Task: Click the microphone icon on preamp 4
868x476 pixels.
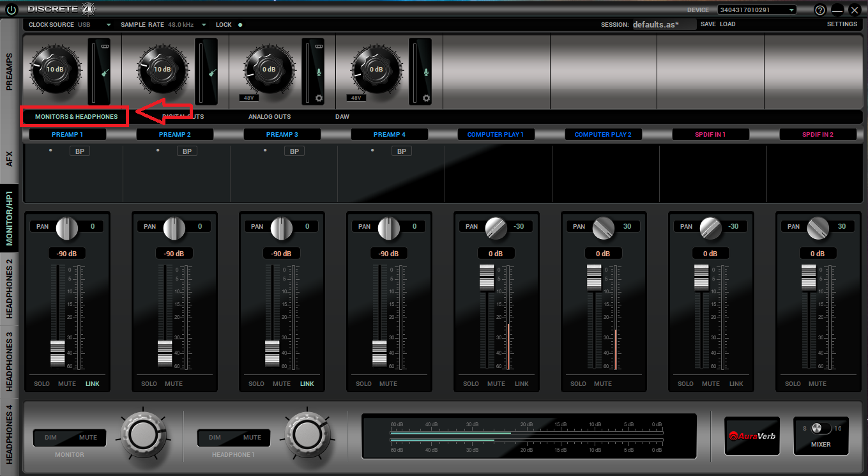Action: tap(426, 72)
